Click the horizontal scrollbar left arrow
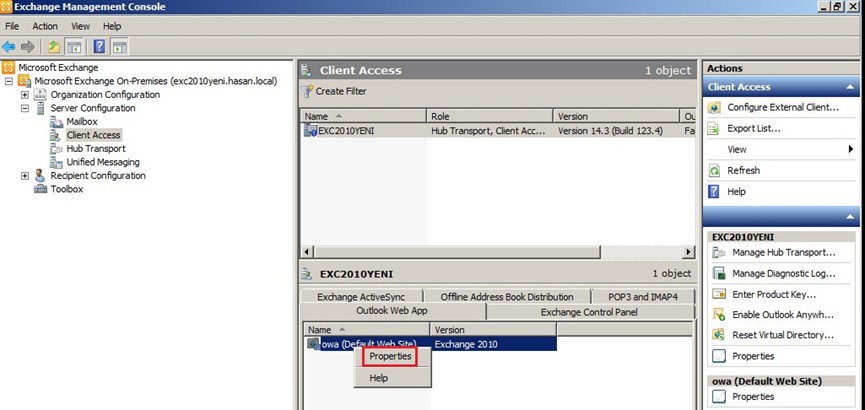This screenshot has width=865, height=410. click(x=308, y=252)
